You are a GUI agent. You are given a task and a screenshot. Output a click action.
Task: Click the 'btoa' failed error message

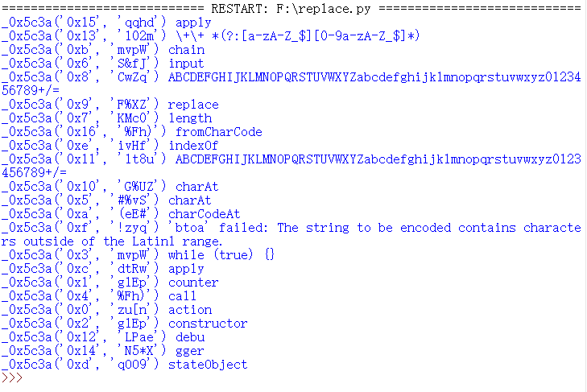coord(377,228)
